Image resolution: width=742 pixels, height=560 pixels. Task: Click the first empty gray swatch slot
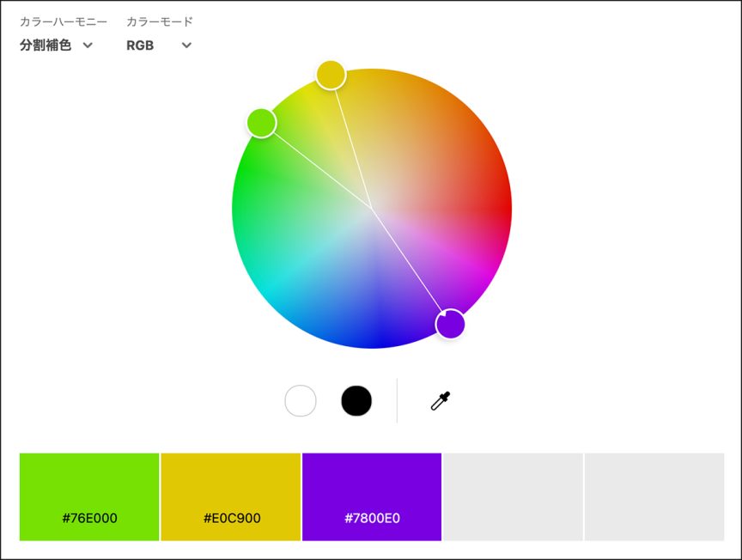pos(513,497)
